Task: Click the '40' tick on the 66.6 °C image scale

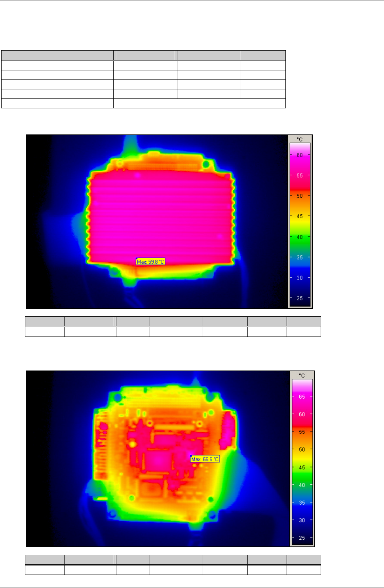Action: click(x=302, y=485)
